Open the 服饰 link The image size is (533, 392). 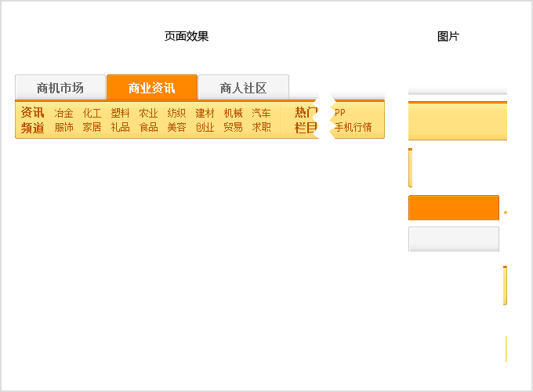[64, 127]
